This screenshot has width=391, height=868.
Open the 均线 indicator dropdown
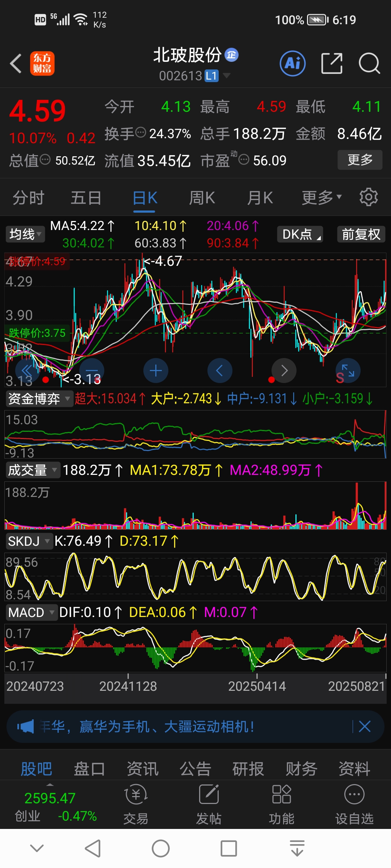point(25,234)
